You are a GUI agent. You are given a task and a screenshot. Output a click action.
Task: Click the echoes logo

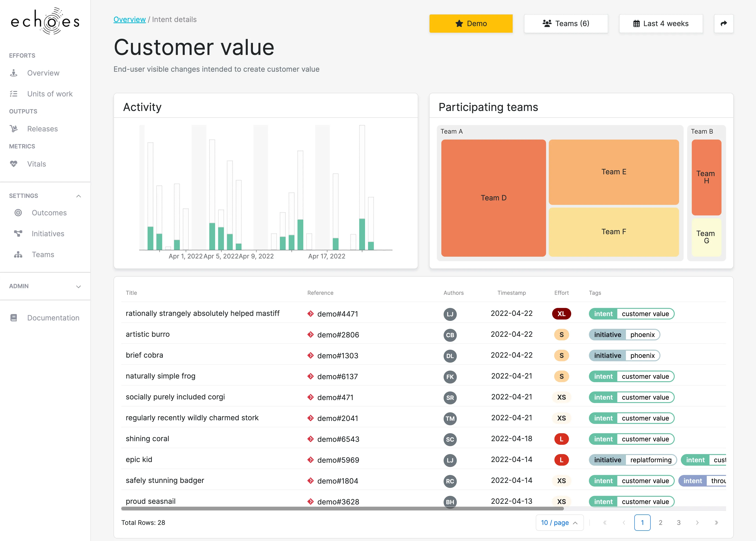tap(45, 21)
